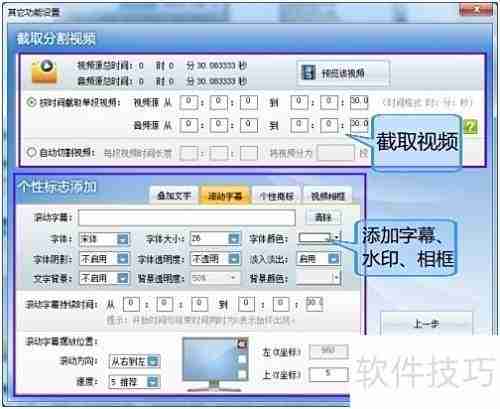Click 视频流 end minute field
This screenshot has height=409, width=500.
[x=329, y=103]
